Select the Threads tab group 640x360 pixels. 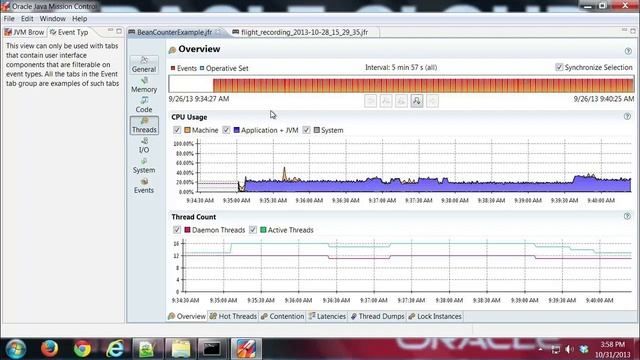point(144,125)
